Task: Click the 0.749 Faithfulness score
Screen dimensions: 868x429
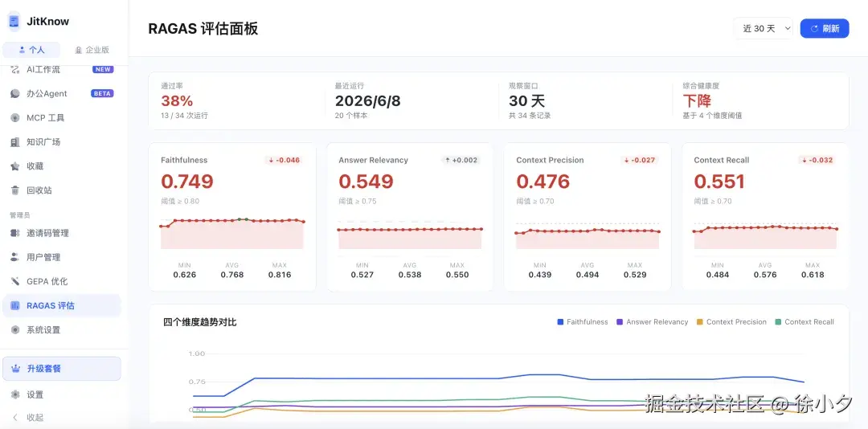Action: click(x=187, y=182)
